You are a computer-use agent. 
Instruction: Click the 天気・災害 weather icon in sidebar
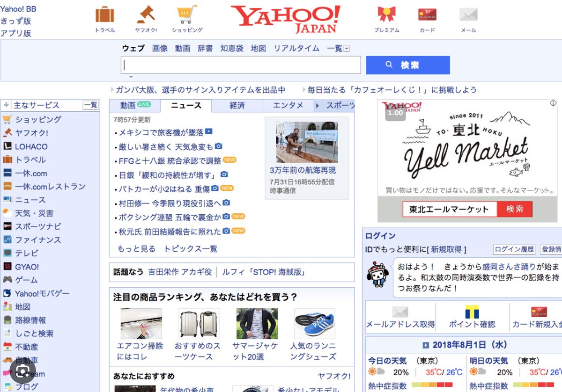[x=7, y=213]
